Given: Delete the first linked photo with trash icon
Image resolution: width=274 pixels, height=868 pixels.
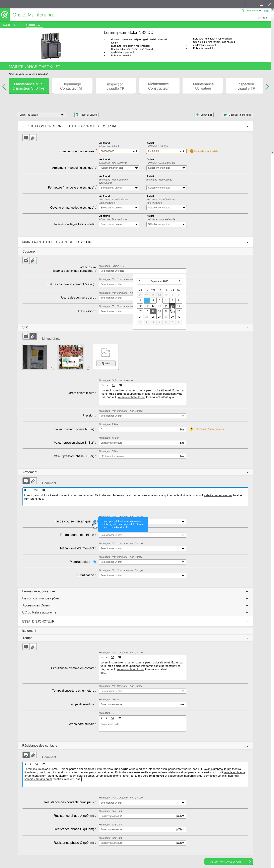Looking at the screenshot, I should point(53,368).
